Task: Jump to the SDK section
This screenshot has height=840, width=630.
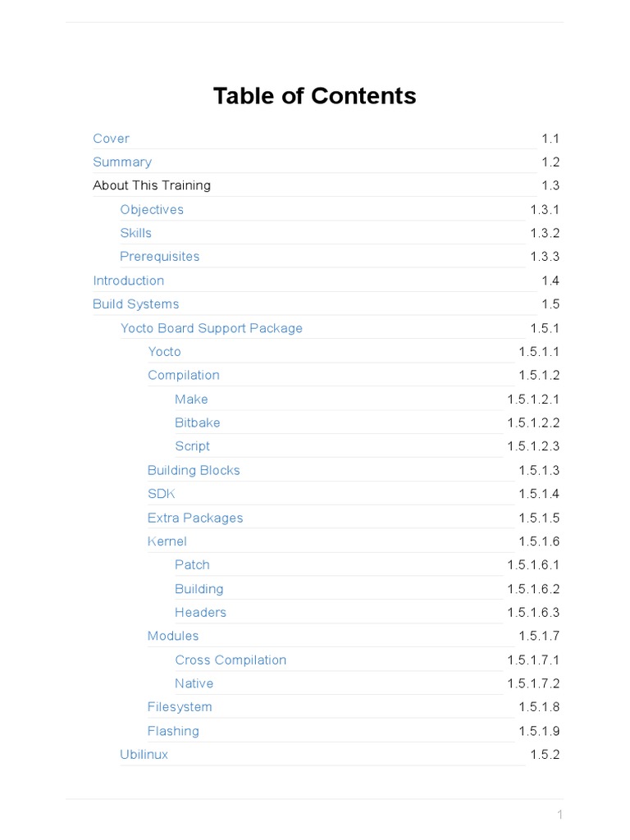Action: click(161, 494)
